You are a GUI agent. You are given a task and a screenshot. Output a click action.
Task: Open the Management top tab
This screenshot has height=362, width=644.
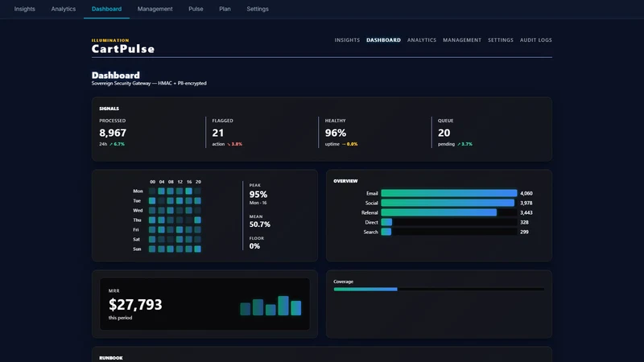155,9
